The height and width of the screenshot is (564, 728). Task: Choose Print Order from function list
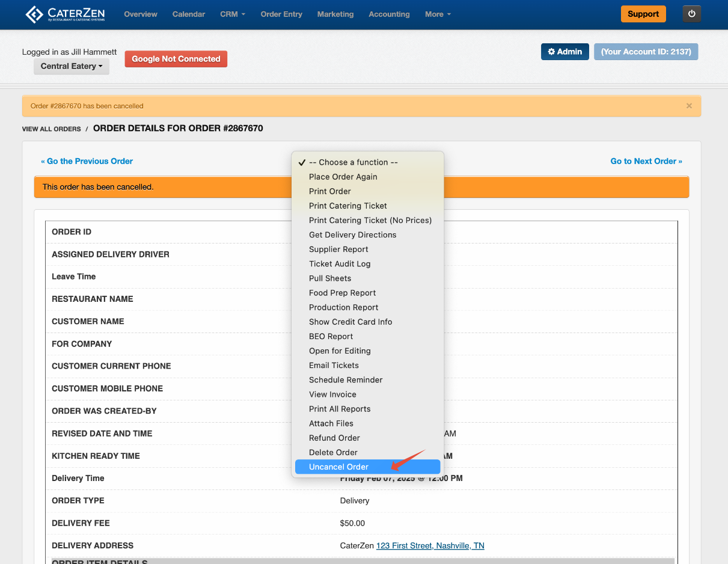click(367, 191)
